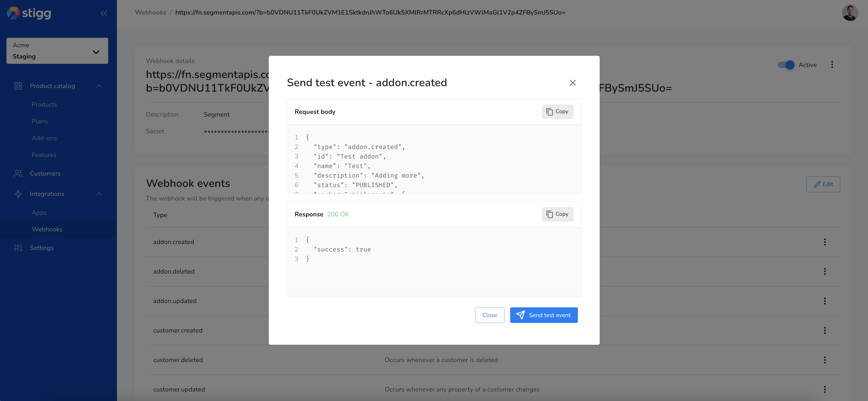Viewport: 868px width, 401px height.
Task: Click the Stigg logo icon
Action: [x=13, y=13]
